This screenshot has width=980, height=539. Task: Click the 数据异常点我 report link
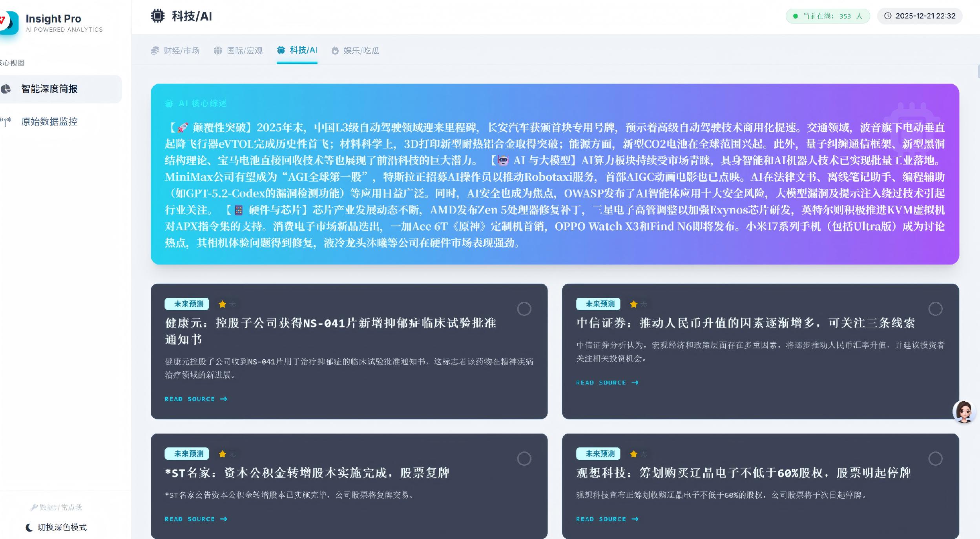coord(56,507)
